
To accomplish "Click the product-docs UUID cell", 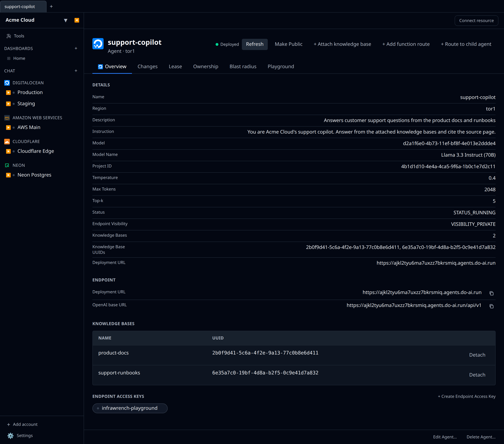I will [265, 353].
